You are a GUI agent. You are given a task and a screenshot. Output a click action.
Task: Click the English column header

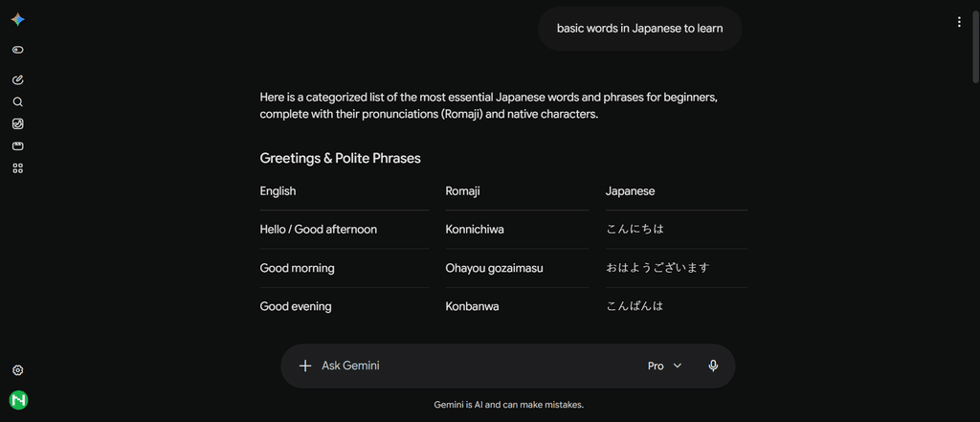pos(278,191)
